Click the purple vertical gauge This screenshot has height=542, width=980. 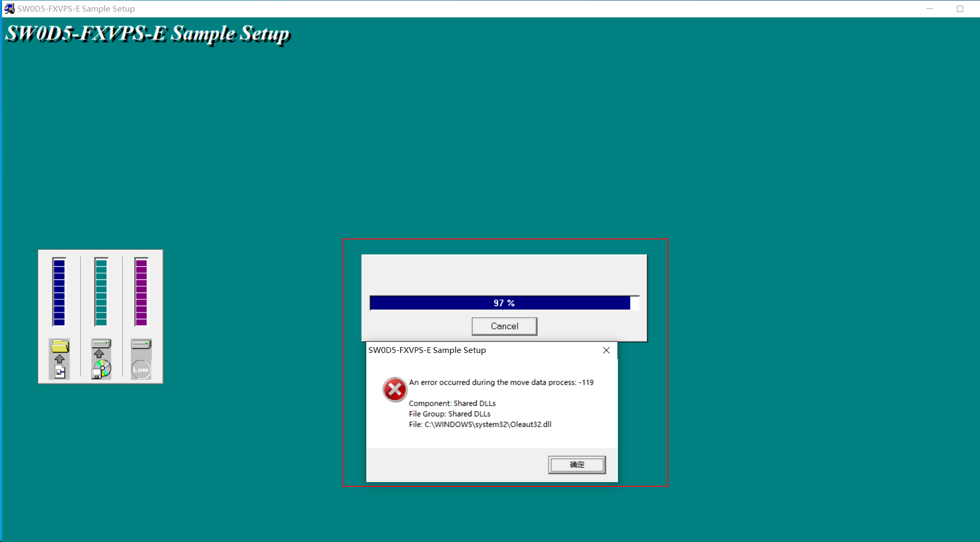coord(141,292)
